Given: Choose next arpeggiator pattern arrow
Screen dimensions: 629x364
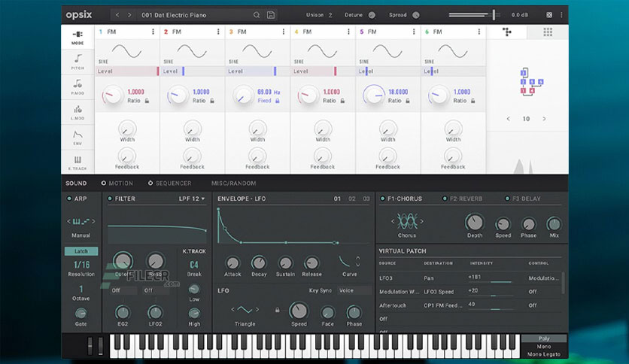Looking at the screenshot, I should (93, 221).
